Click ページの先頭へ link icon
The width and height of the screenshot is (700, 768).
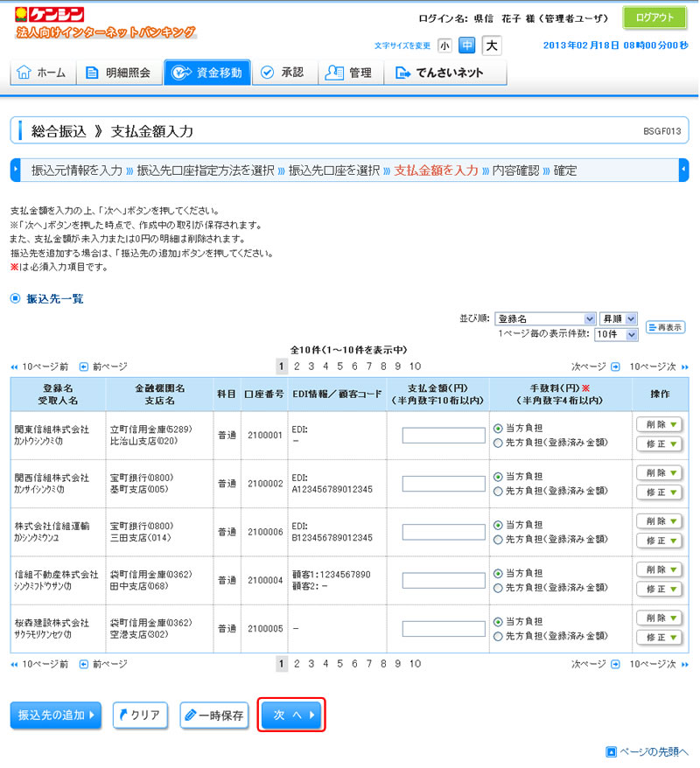pos(612,751)
